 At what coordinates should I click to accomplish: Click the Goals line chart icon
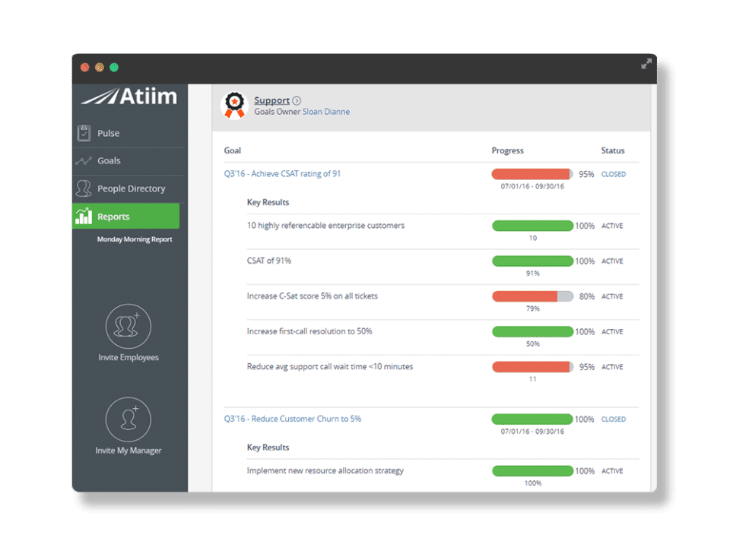(84, 161)
